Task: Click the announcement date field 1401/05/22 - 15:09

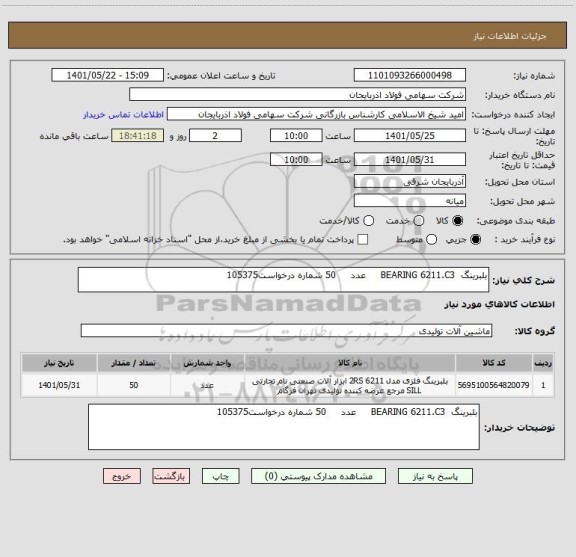Action: pyautogui.click(x=108, y=75)
